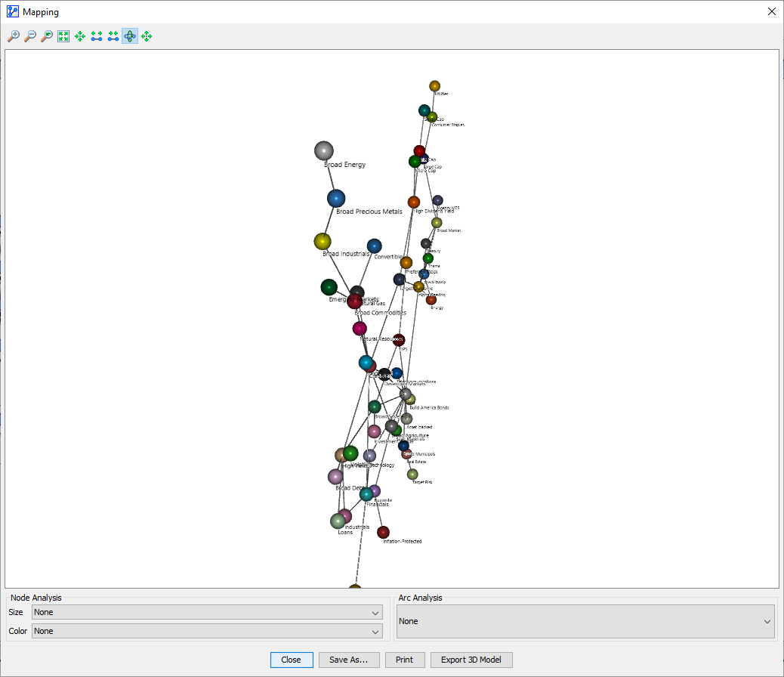The width and height of the screenshot is (784, 677).
Task: Open the node Size dropdown
Action: 207,613
